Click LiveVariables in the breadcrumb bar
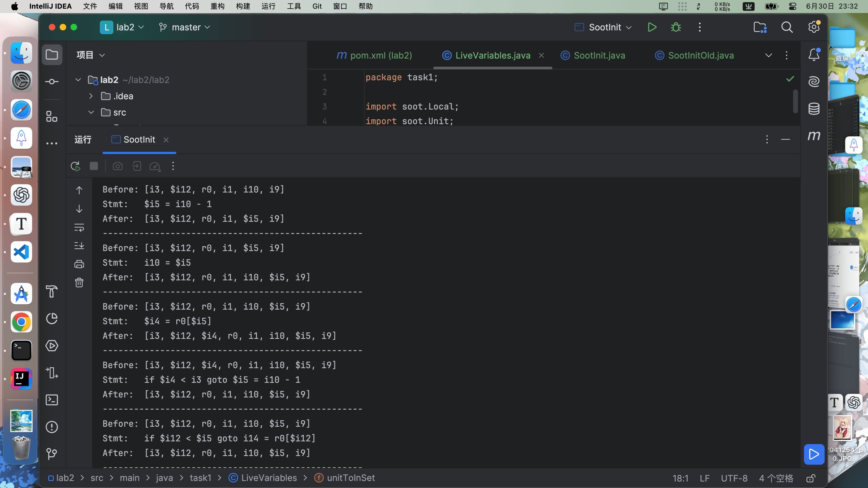The width and height of the screenshot is (868, 488). pos(269,478)
